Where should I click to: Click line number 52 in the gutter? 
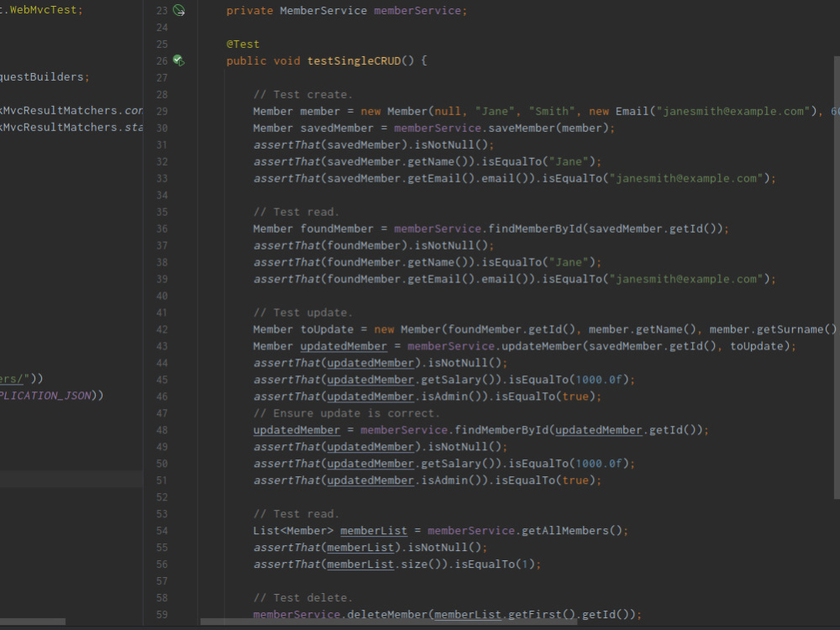(x=162, y=497)
